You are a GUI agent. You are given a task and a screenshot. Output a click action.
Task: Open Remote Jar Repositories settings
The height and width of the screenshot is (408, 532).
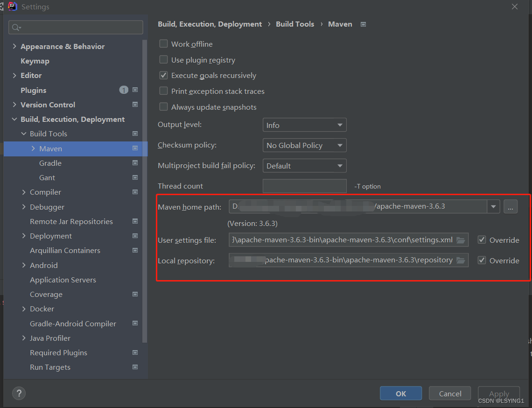click(x=71, y=222)
